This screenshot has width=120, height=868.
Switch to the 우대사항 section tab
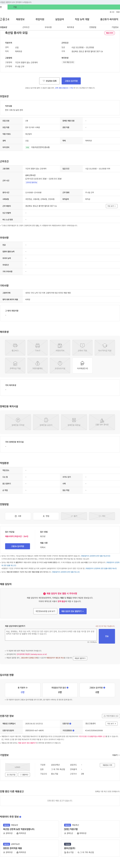point(48,27)
